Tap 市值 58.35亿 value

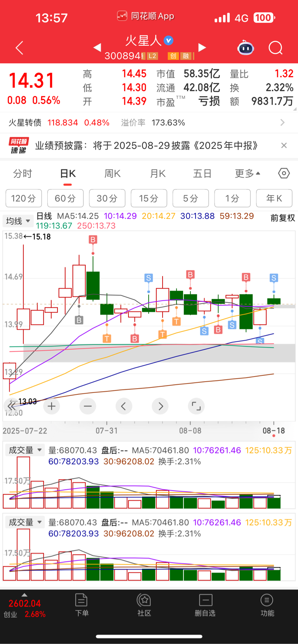pyautogui.click(x=202, y=74)
